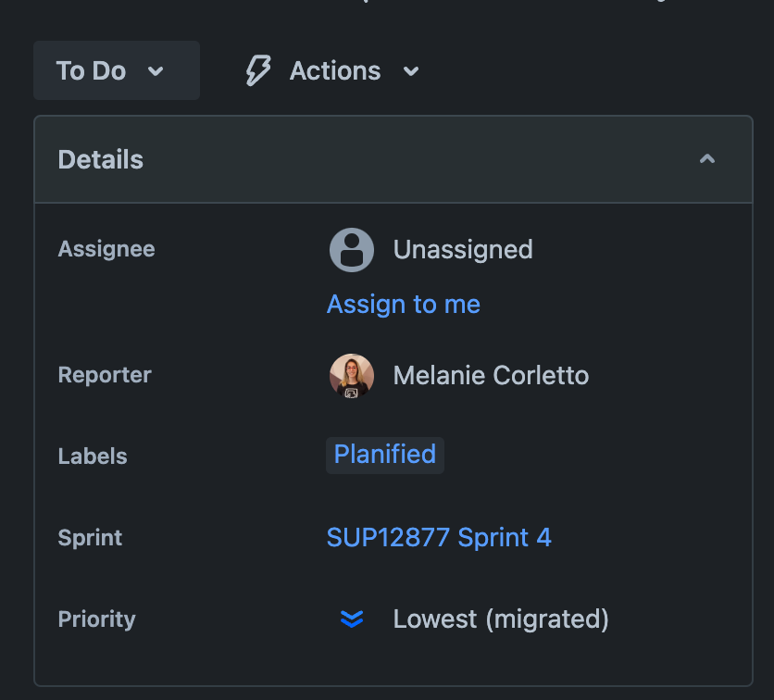Screen dimensions: 774x700
Task: Click the Lowest (migrated) priority value
Action: click(x=501, y=619)
